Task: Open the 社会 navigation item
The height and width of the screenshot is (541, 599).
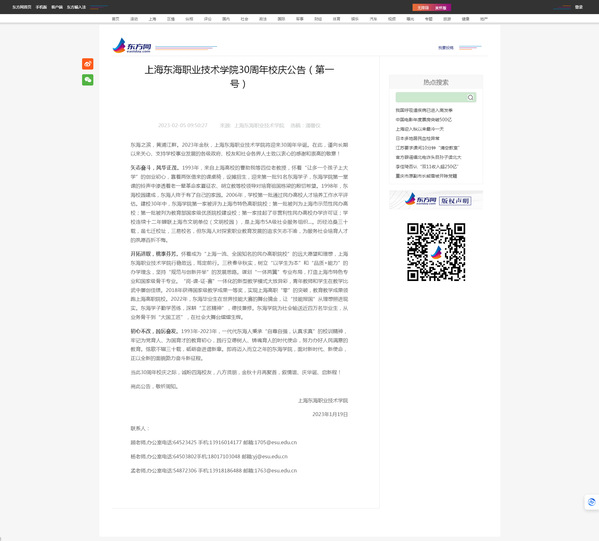Action: [x=244, y=19]
